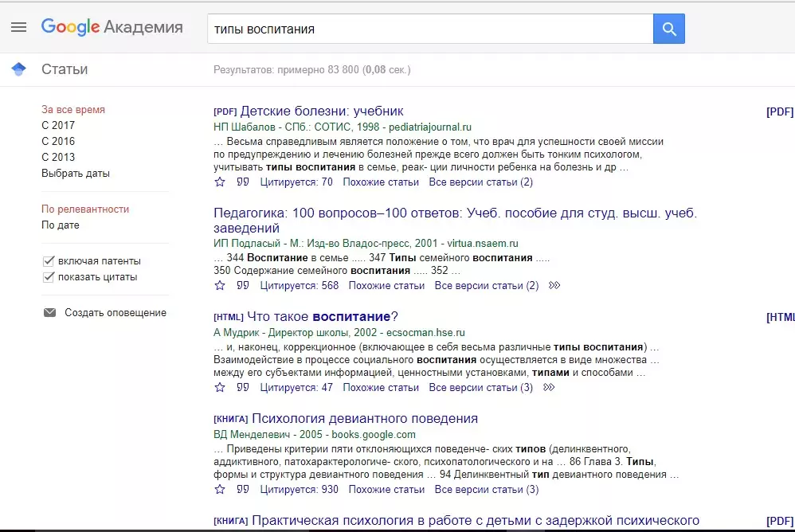This screenshot has height=532, width=795.
Task: Click the blue search magnifier button
Action: coord(669,29)
